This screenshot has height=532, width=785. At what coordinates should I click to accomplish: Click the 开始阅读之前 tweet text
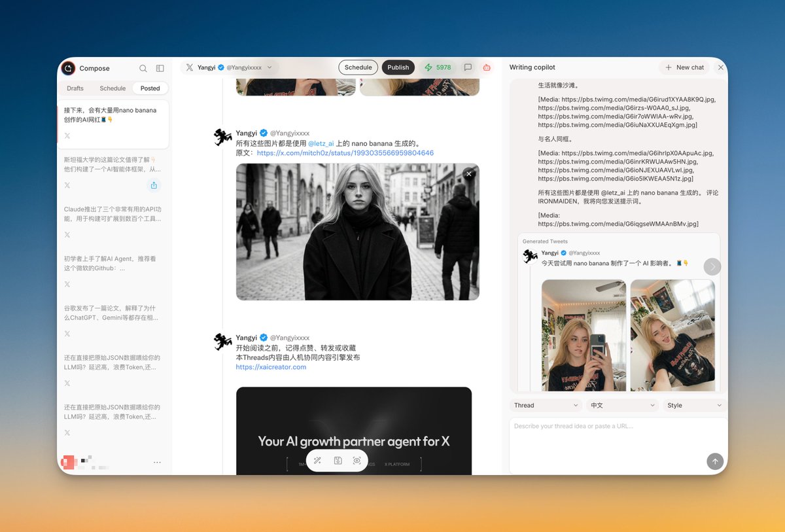296,348
